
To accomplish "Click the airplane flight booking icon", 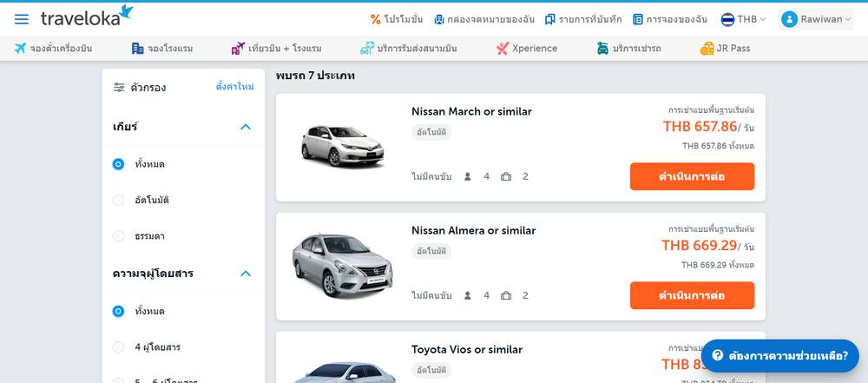I will click(x=21, y=49).
